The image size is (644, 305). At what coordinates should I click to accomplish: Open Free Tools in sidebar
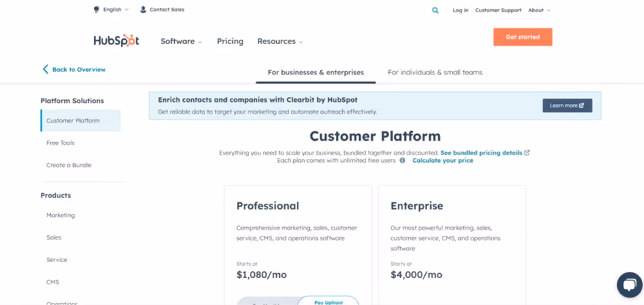point(61,143)
